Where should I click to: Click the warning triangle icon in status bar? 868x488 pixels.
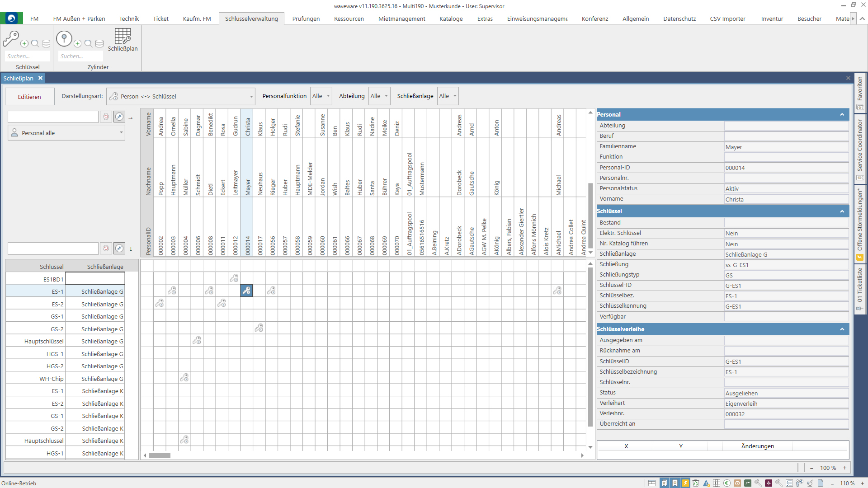706,483
